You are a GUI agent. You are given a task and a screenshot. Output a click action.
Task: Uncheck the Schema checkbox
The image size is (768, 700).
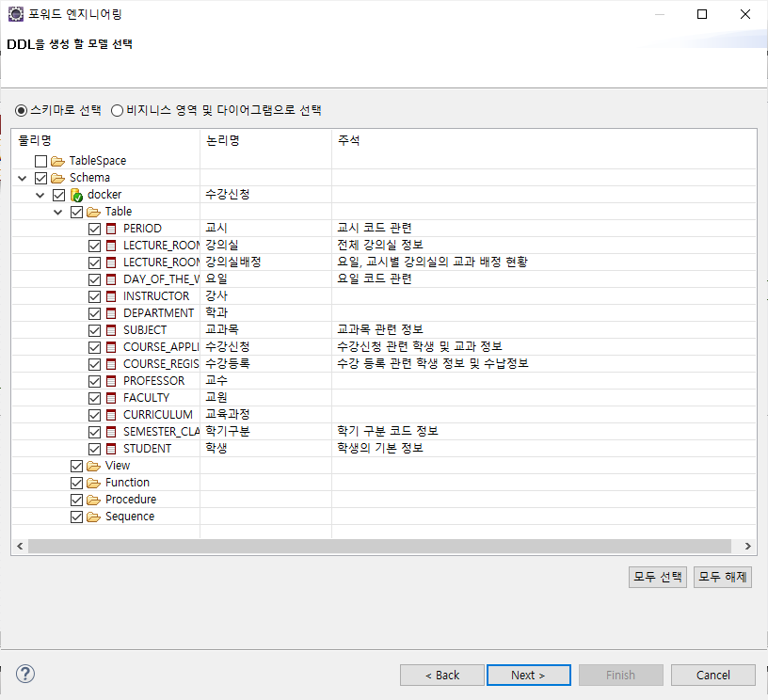click(41, 178)
